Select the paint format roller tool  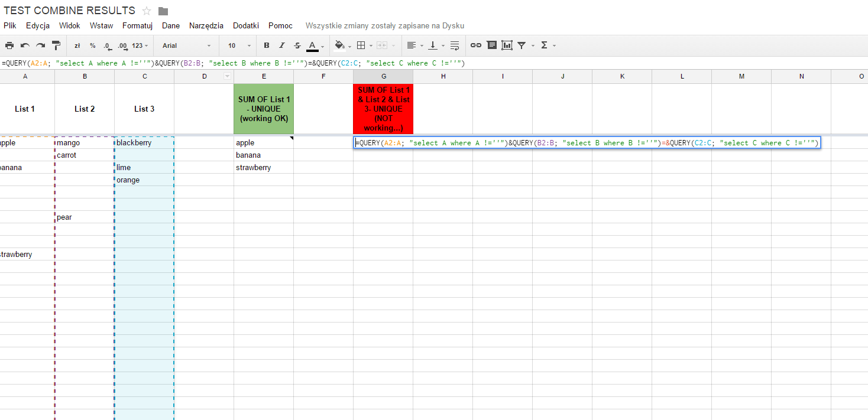coord(56,45)
